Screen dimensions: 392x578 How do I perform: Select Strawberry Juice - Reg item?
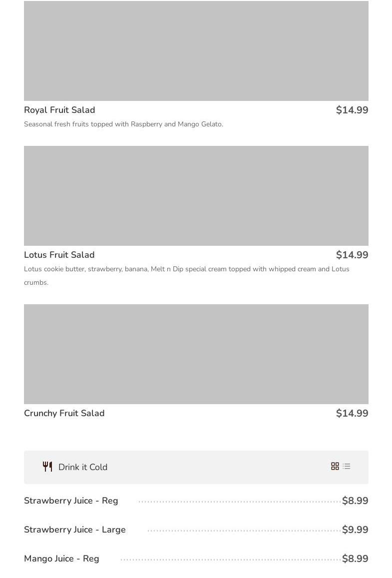tap(71, 501)
